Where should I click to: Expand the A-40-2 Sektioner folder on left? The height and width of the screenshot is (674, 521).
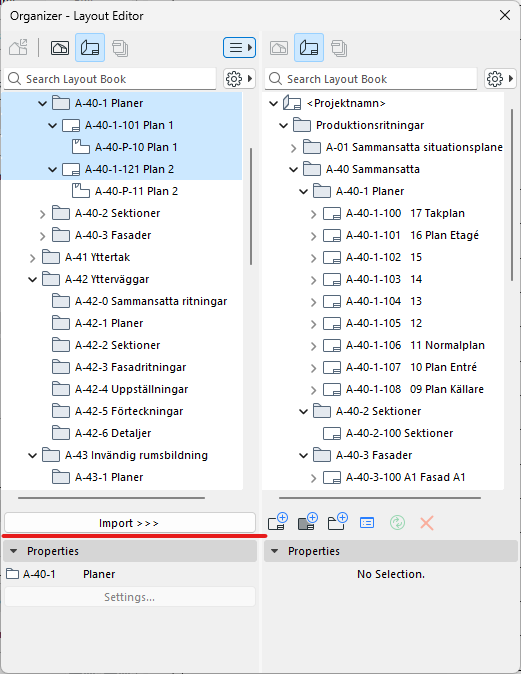click(x=42, y=214)
